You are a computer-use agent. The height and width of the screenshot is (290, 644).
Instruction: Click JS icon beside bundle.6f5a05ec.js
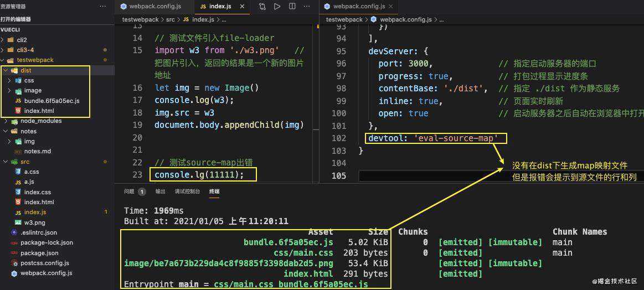18,101
